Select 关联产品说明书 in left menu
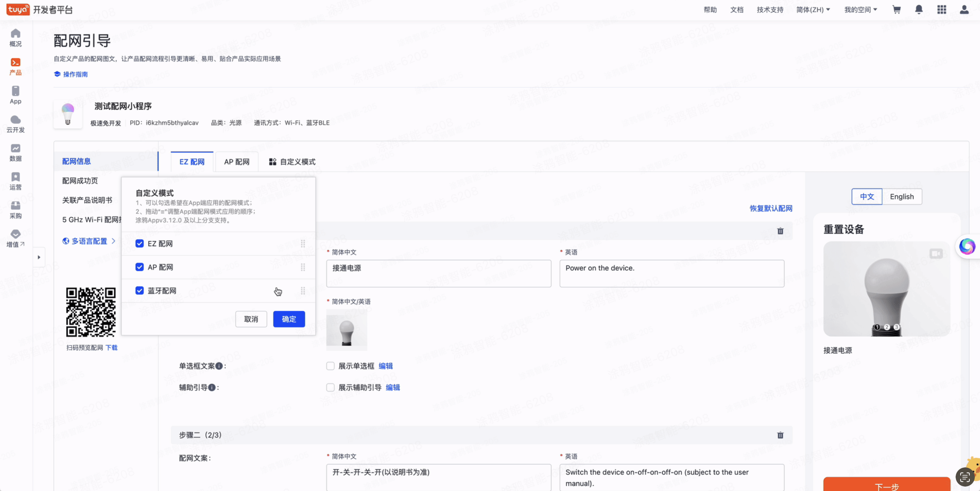This screenshot has width=980, height=491. [87, 200]
